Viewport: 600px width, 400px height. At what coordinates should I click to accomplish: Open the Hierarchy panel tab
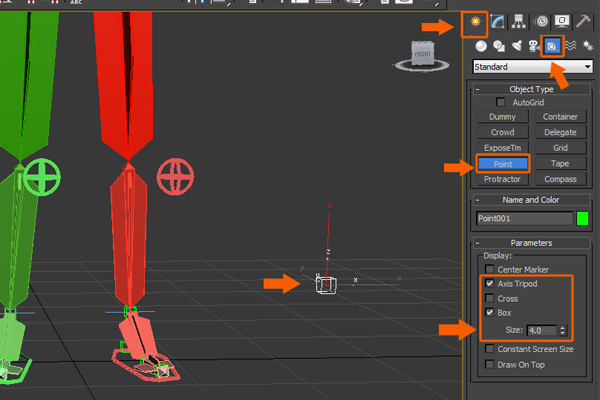pyautogui.click(x=518, y=21)
